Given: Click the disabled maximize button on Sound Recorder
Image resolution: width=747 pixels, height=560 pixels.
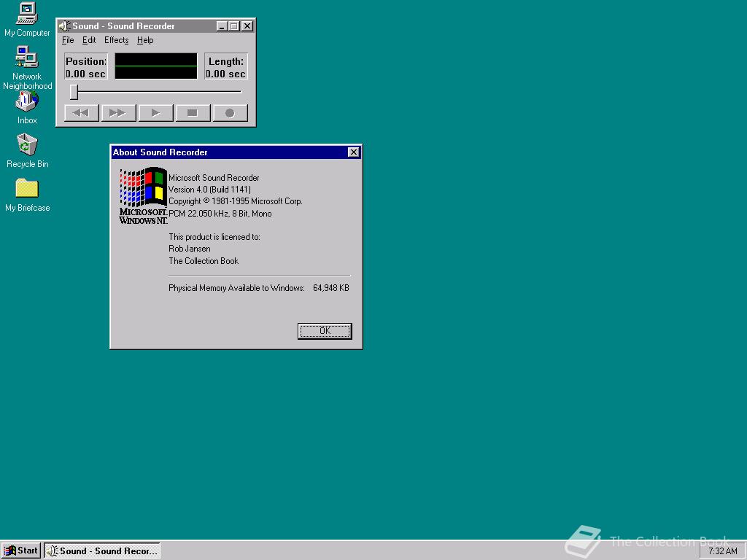Looking at the screenshot, I should pos(233,26).
